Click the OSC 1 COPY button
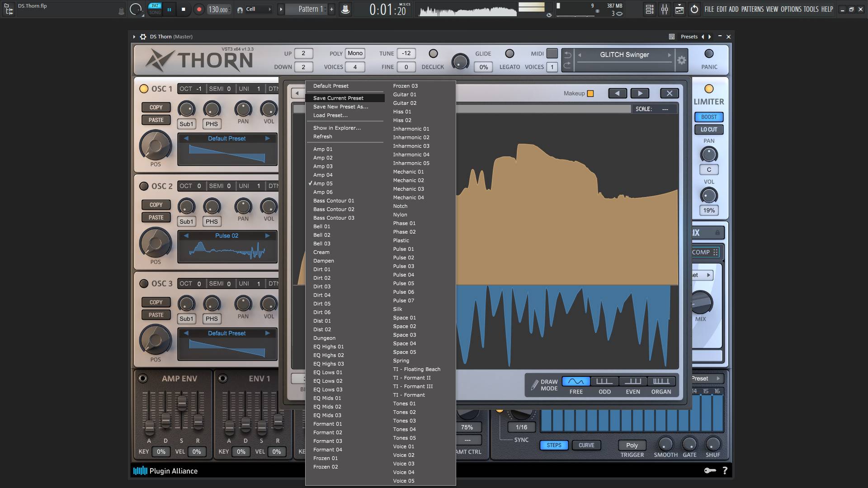Viewport: 868px width, 488px height. [x=156, y=107]
